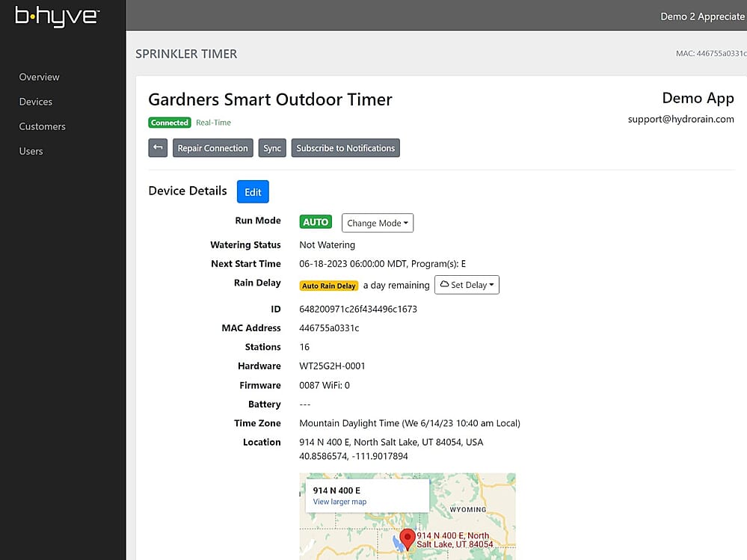
Task: Click the map address label near pin
Action: tap(455, 540)
